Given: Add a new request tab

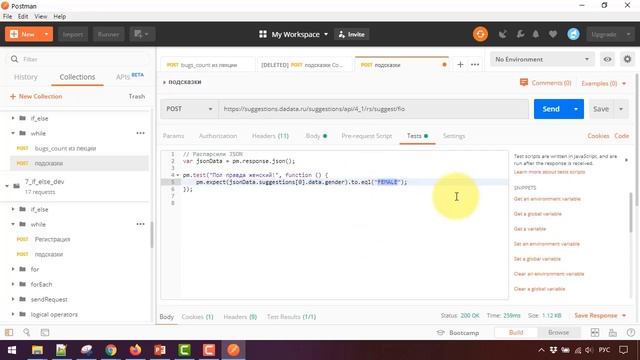Looking at the screenshot, I should click(x=460, y=64).
